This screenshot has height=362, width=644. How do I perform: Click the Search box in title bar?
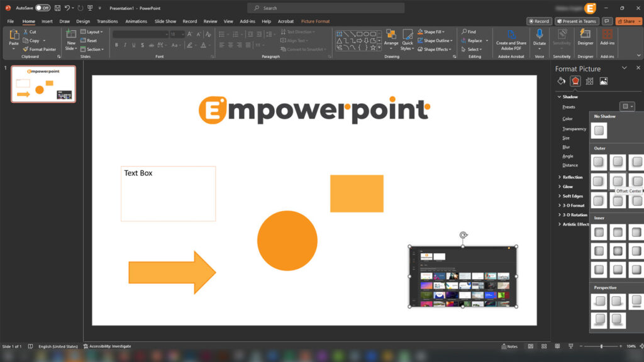(x=326, y=8)
